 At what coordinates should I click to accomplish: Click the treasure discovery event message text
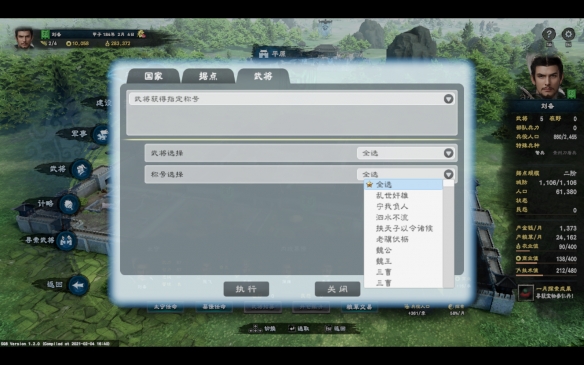(554, 292)
